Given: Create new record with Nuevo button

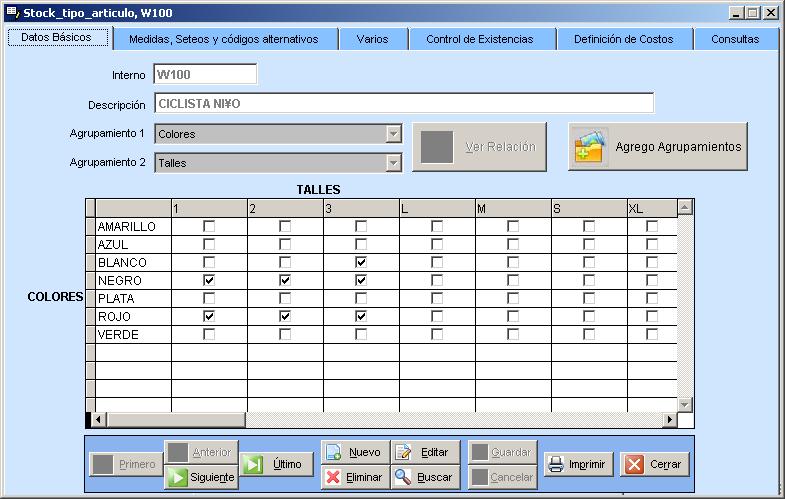Looking at the screenshot, I should point(354,452).
